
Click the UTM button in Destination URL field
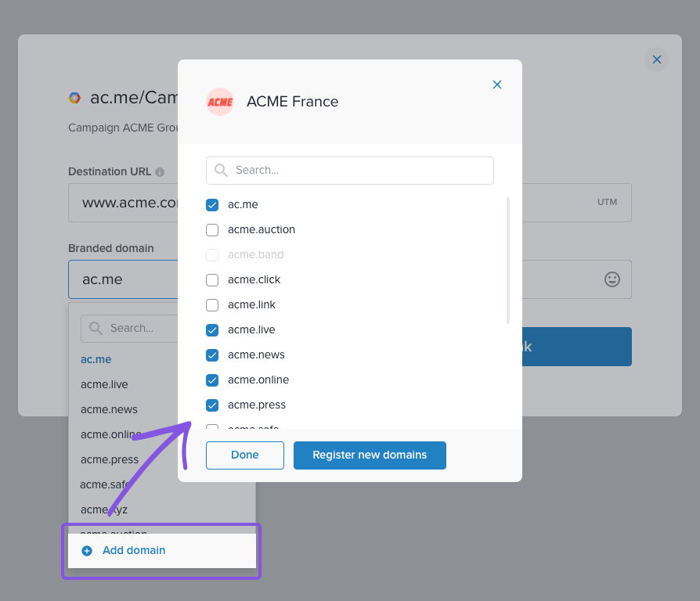click(607, 202)
